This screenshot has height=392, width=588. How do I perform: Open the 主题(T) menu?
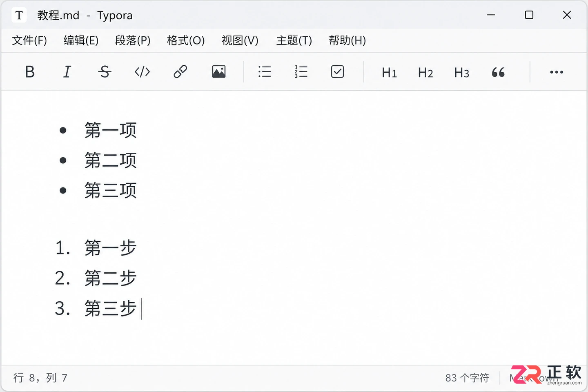click(294, 40)
